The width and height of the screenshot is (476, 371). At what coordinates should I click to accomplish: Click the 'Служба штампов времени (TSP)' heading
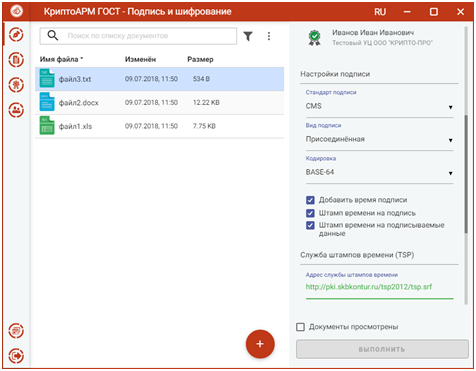click(x=357, y=255)
